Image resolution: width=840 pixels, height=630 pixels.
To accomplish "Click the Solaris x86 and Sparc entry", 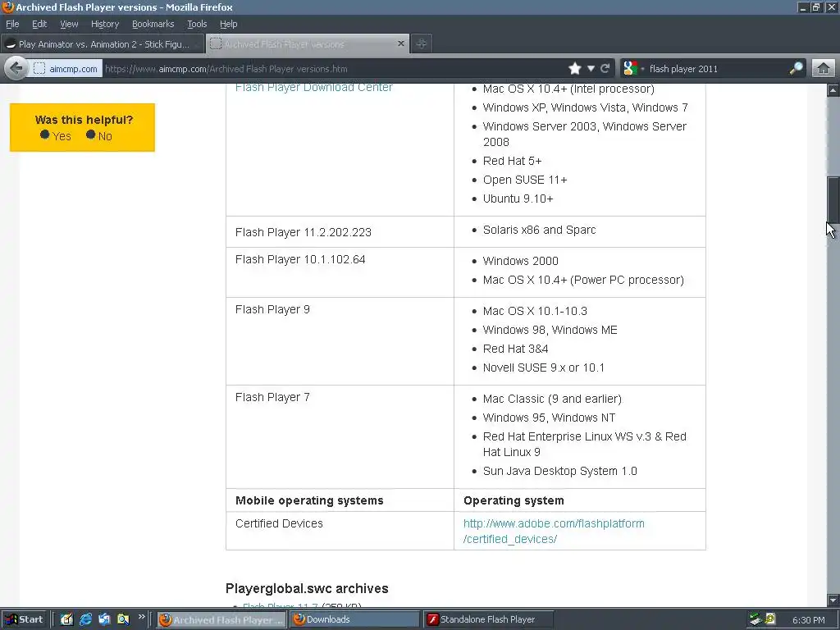I will click(x=539, y=230).
